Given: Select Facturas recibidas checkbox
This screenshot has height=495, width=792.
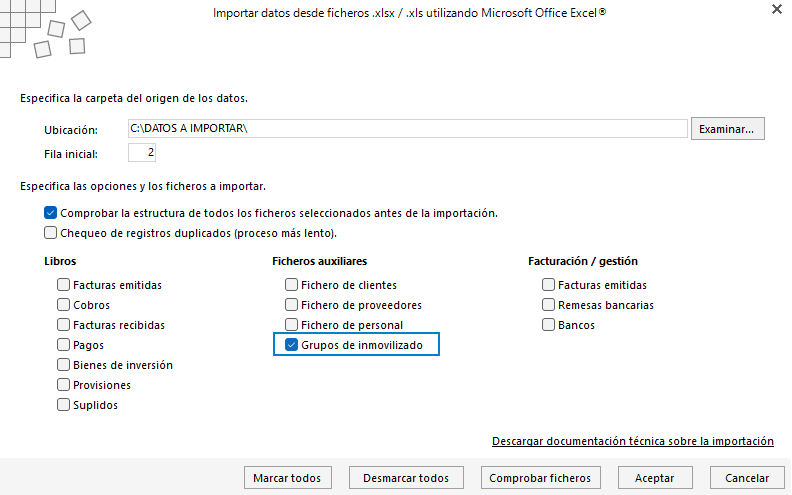Looking at the screenshot, I should (63, 325).
